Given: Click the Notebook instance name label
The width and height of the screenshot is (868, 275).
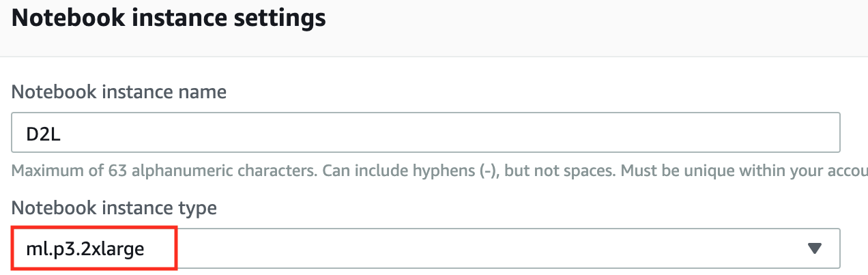Looking at the screenshot, I should tap(119, 91).
